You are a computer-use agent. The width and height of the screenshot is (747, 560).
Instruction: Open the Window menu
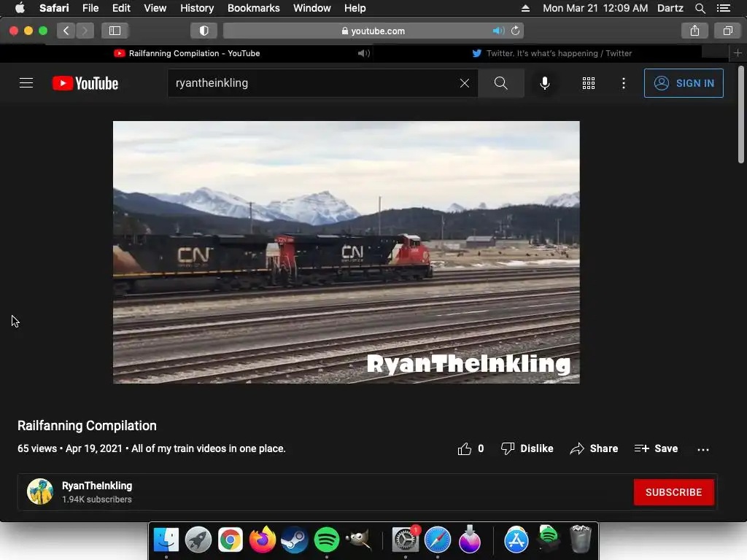[x=312, y=8]
